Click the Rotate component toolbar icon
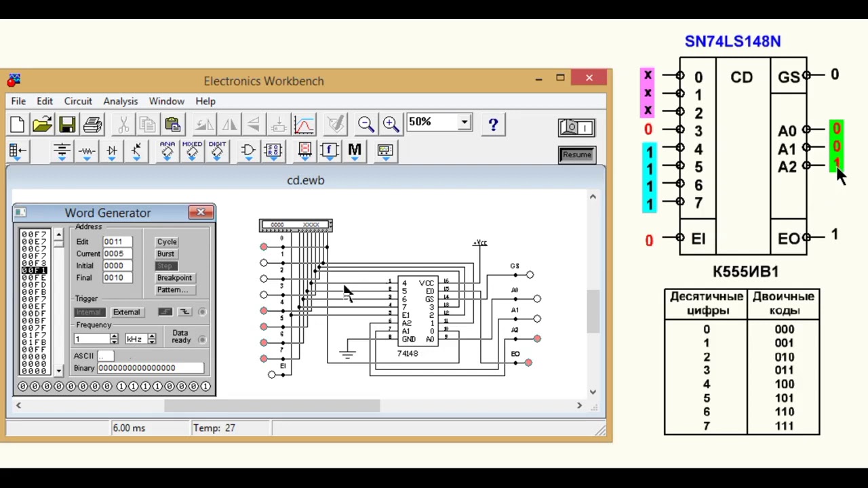Image resolution: width=868 pixels, height=488 pixels. click(204, 125)
